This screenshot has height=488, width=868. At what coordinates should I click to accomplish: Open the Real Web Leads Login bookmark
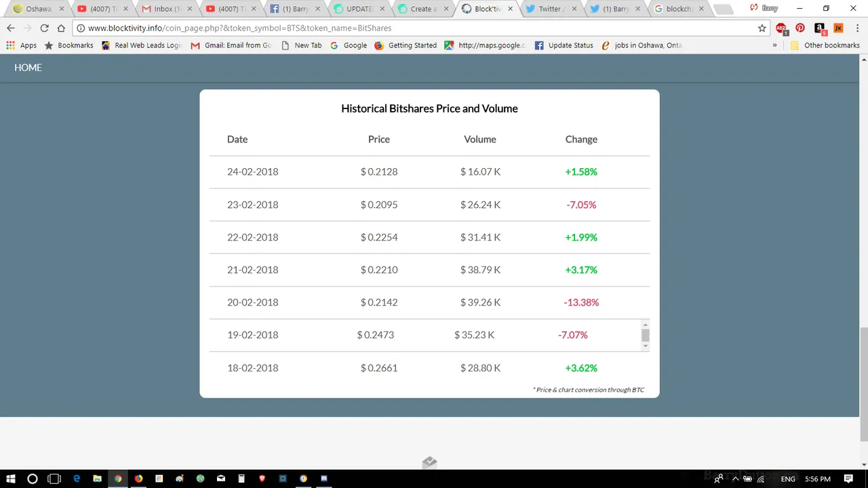[x=142, y=45]
